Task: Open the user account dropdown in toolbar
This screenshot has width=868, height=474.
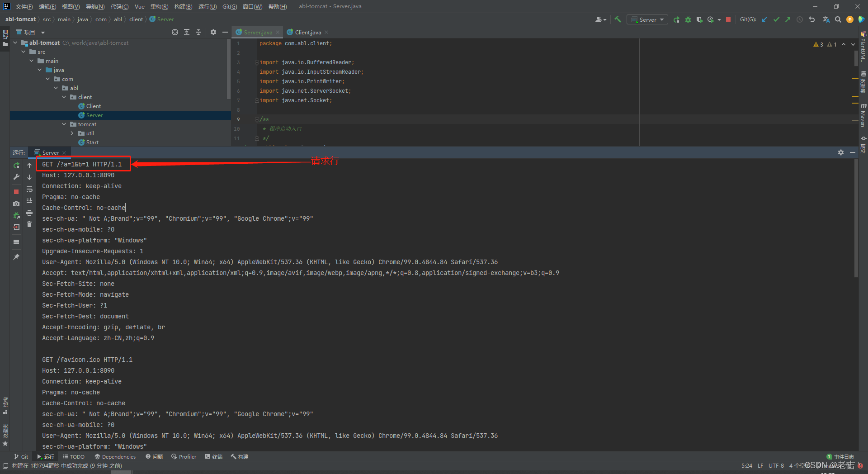Action: pos(601,19)
